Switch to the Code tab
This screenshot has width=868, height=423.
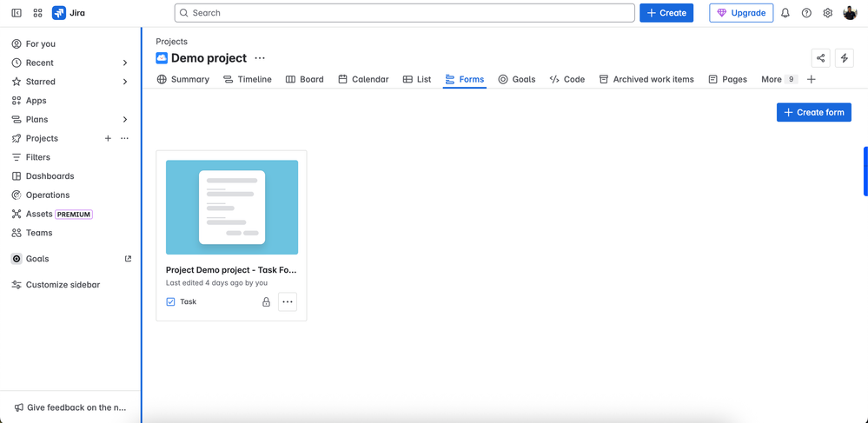pyautogui.click(x=567, y=79)
